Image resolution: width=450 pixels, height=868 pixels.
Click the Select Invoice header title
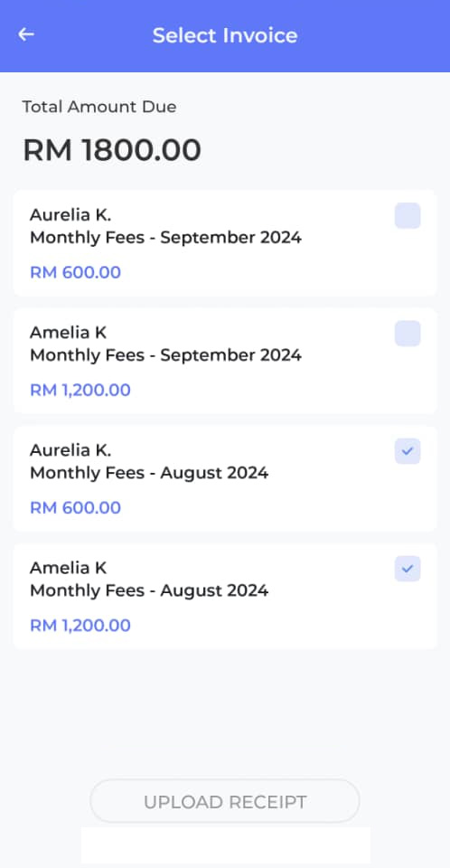point(225,35)
